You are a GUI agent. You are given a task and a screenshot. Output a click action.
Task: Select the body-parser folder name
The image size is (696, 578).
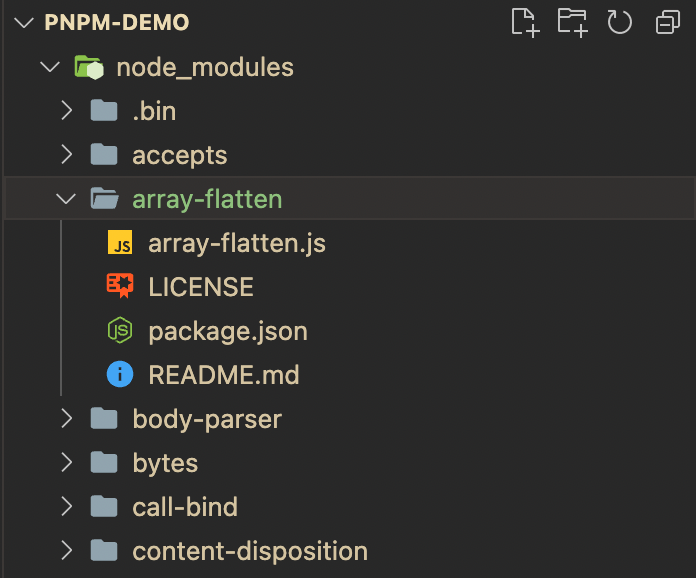click(x=207, y=420)
